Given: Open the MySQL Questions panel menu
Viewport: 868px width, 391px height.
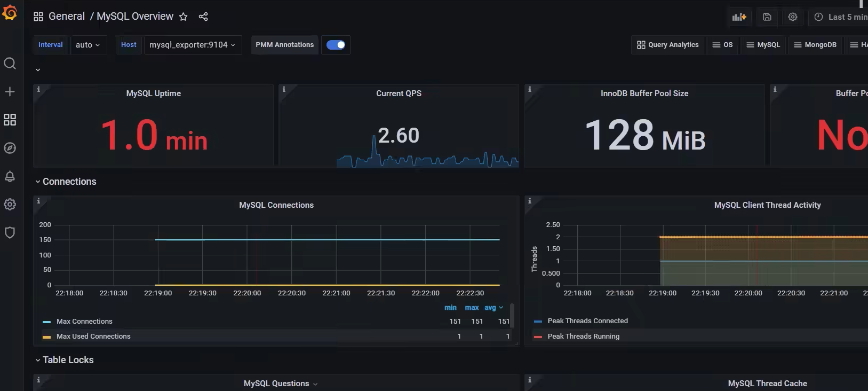Looking at the screenshot, I should pyautogui.click(x=315, y=384).
